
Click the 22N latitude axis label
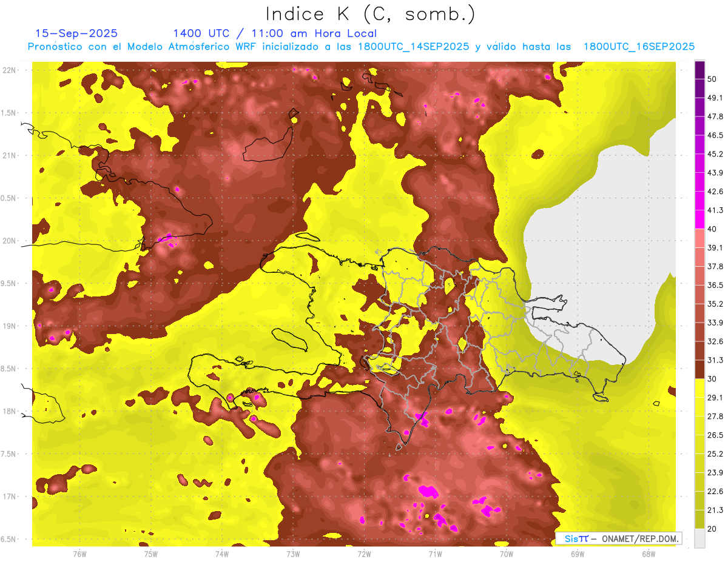pos(10,70)
